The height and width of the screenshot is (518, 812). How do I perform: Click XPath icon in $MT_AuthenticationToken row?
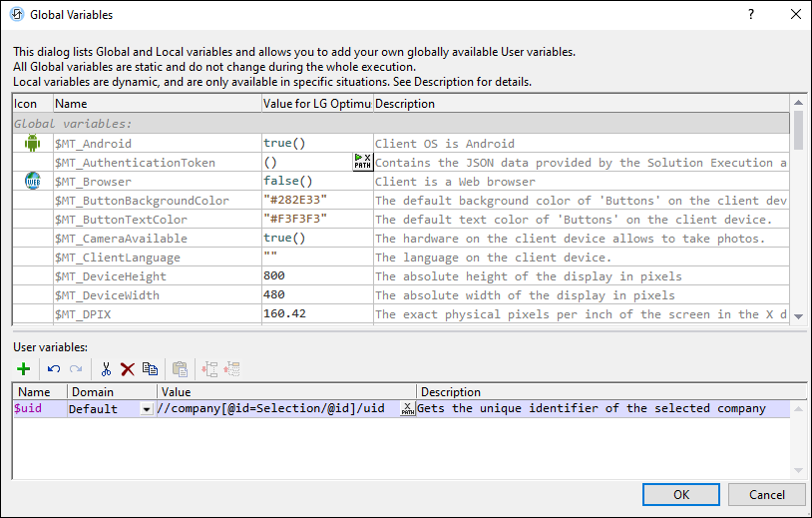tap(362, 162)
